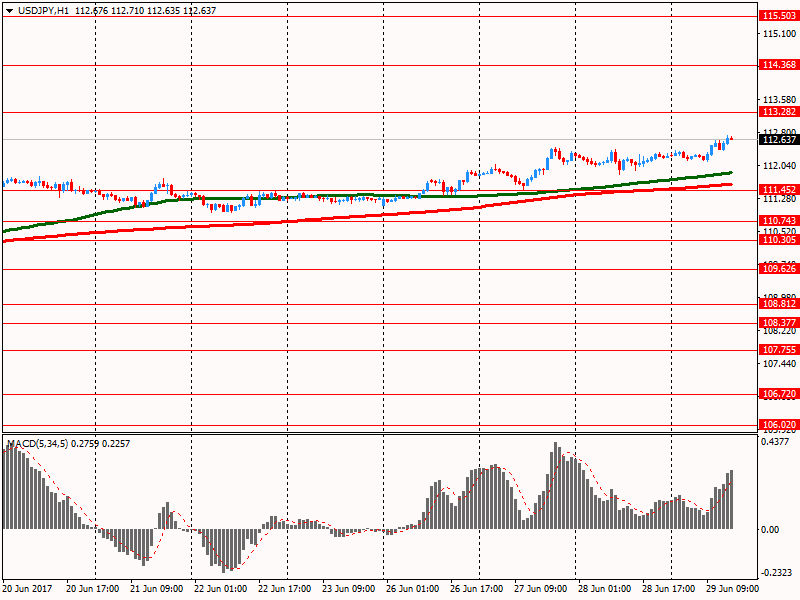Select the 106.720 red price level label

(x=779, y=394)
